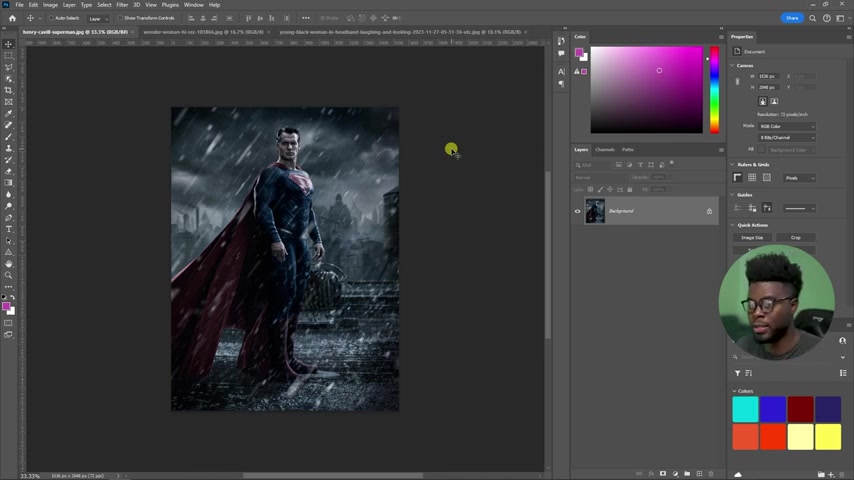Switch to wonder-woman document tab
Screen dimensions: 854x480
(203, 32)
